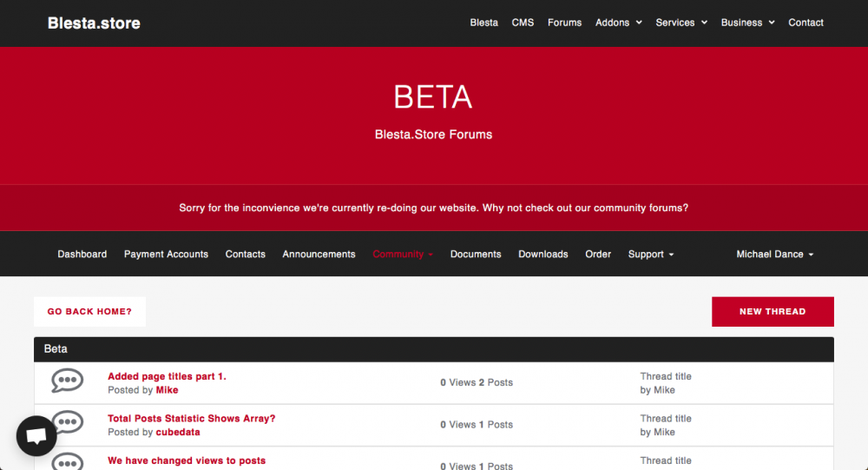
Task: Open Order in client navigation
Action: coord(598,254)
